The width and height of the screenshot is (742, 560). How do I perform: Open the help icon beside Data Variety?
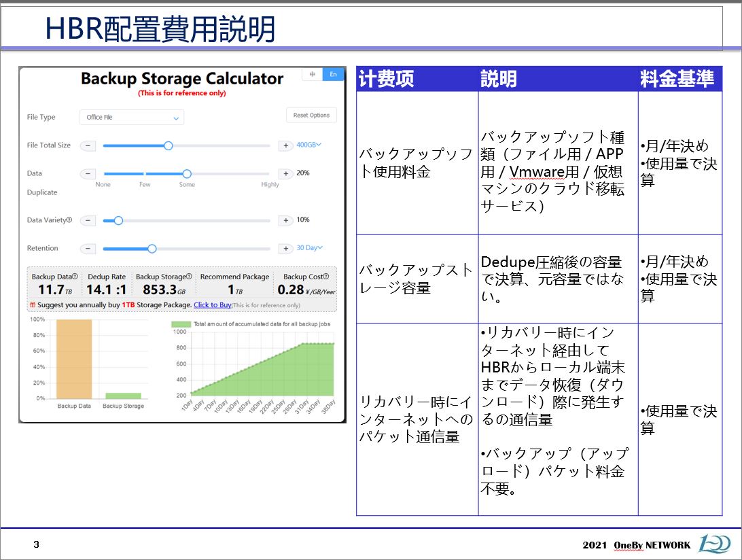click(69, 220)
